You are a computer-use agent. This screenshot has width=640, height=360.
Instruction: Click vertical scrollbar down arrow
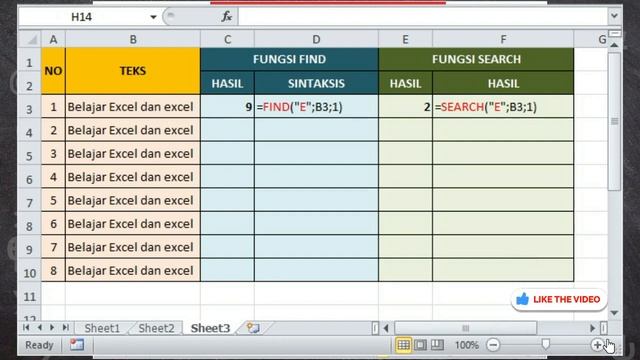(614, 313)
